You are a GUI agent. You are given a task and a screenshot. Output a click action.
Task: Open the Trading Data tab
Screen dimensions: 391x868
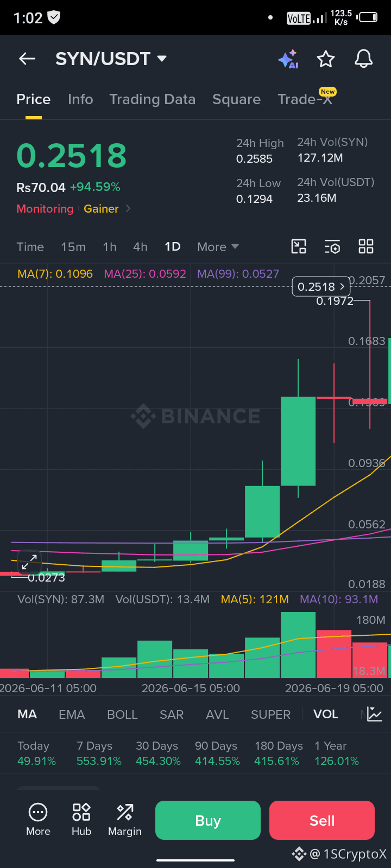click(152, 99)
